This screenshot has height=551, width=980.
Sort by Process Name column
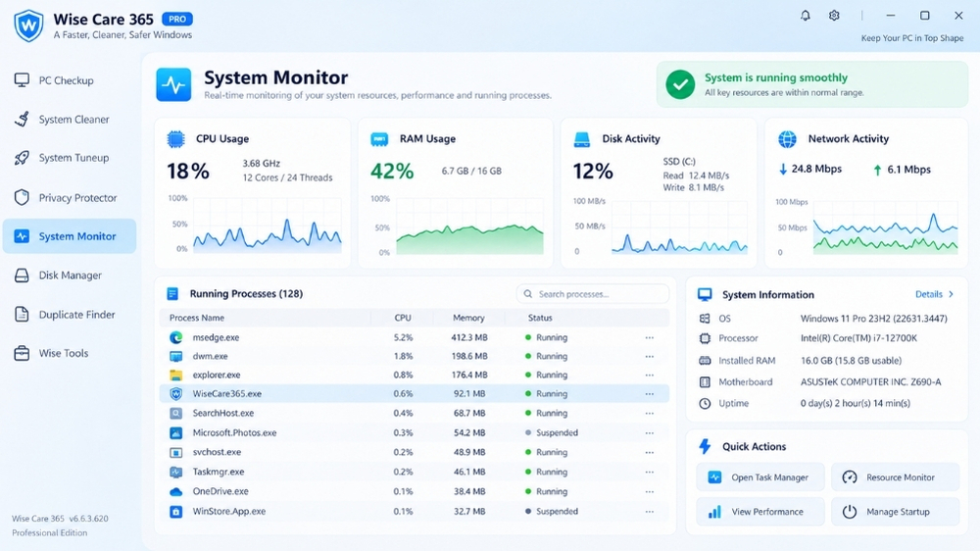197,318
